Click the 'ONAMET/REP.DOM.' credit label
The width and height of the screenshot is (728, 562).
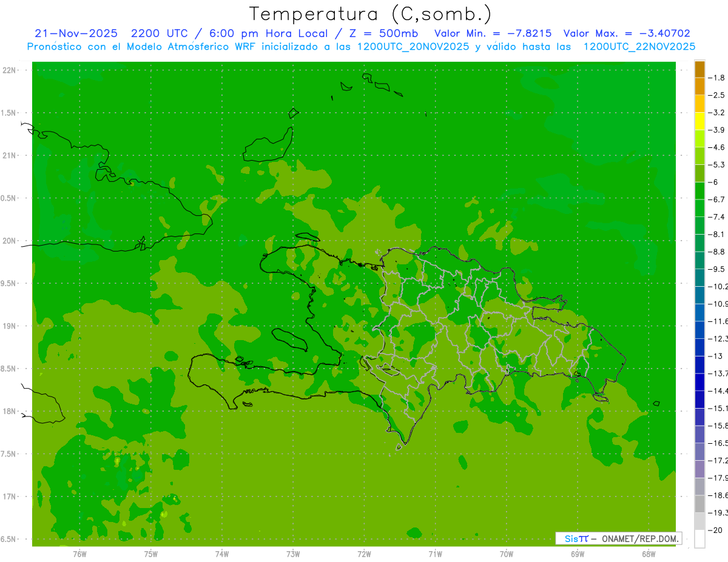tap(640, 538)
